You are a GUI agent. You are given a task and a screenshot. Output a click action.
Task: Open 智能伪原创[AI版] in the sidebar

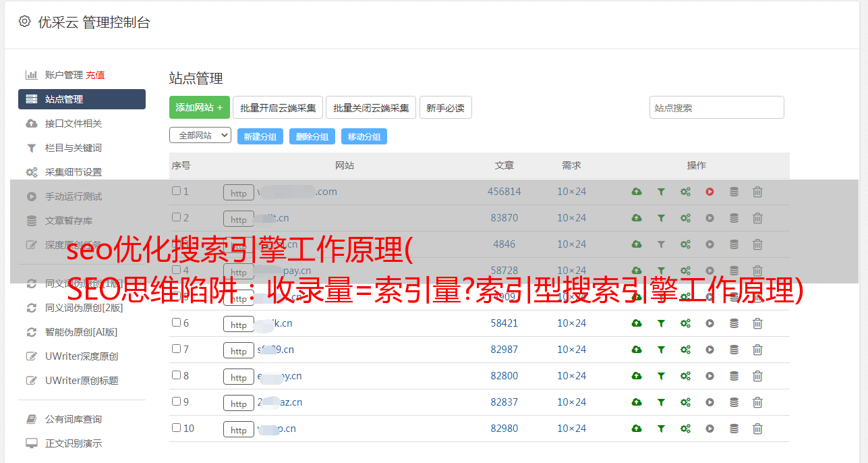tap(82, 332)
